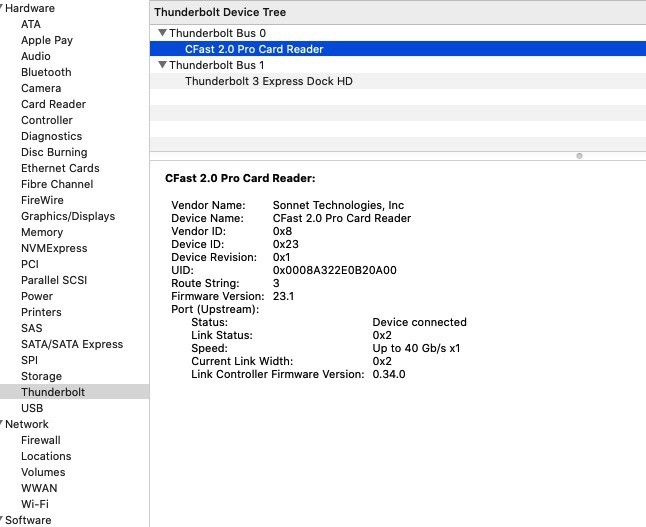Click the Device ID value 0x23
The image size is (646, 527).
click(286, 244)
